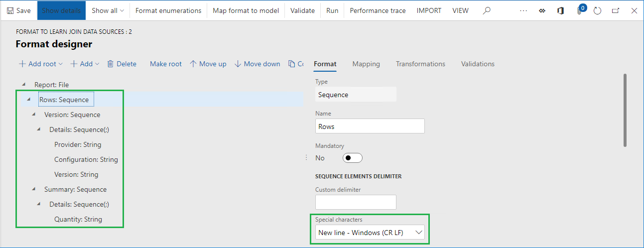Collapse Details: Sequence(;) under Version
The image size is (644, 248).
[39, 129]
